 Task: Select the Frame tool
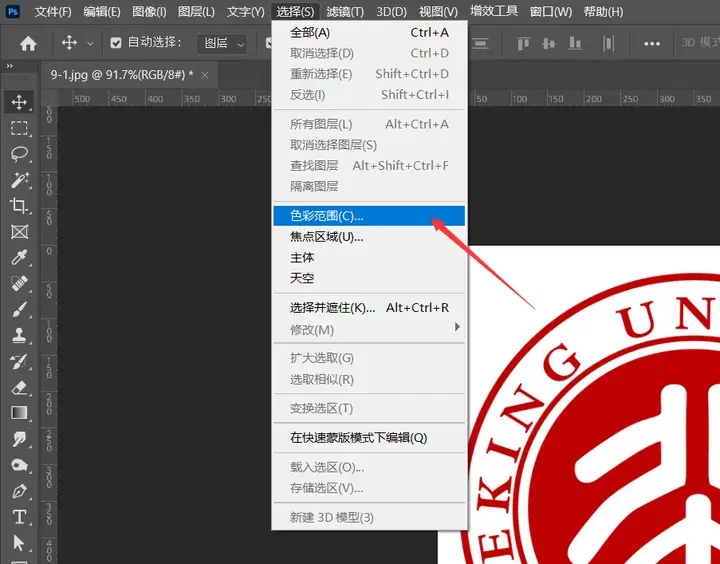(x=19, y=231)
